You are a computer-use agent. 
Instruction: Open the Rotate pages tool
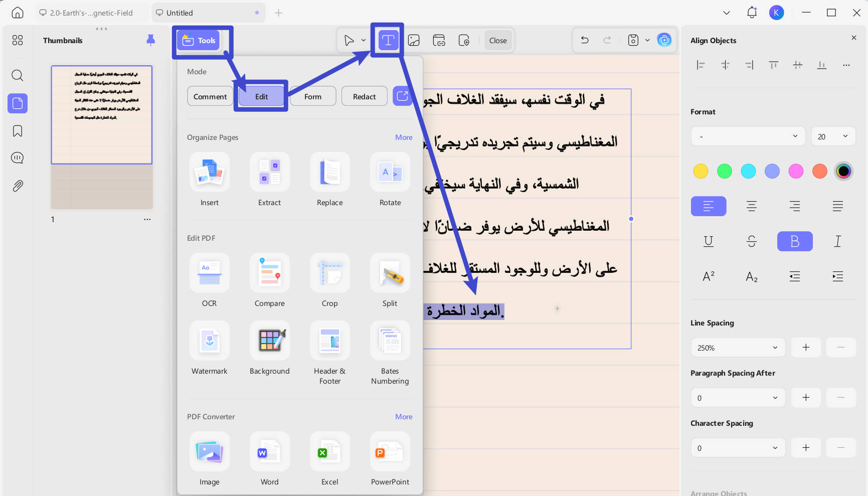(390, 181)
